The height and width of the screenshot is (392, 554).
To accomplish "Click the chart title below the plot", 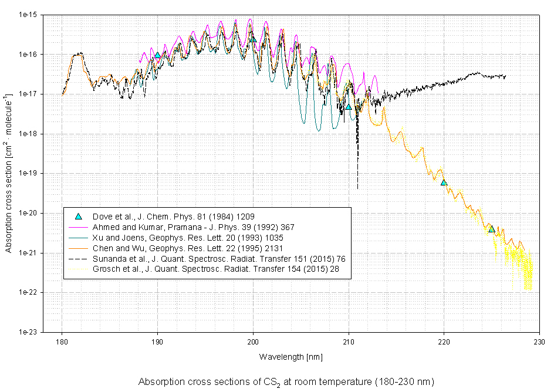I will [286, 382].
